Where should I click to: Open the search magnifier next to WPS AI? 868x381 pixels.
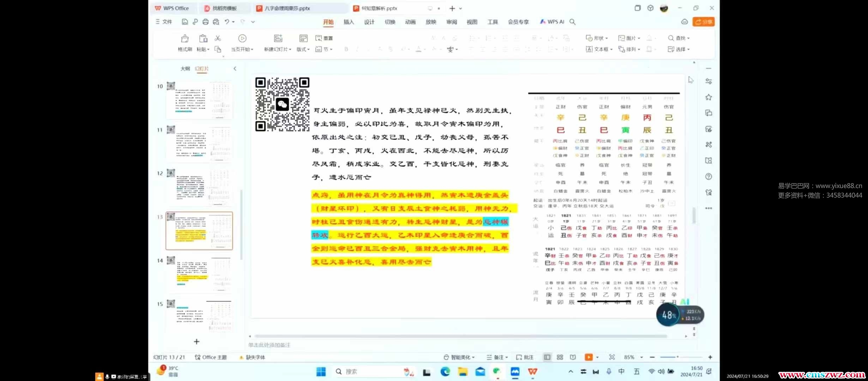[572, 22]
